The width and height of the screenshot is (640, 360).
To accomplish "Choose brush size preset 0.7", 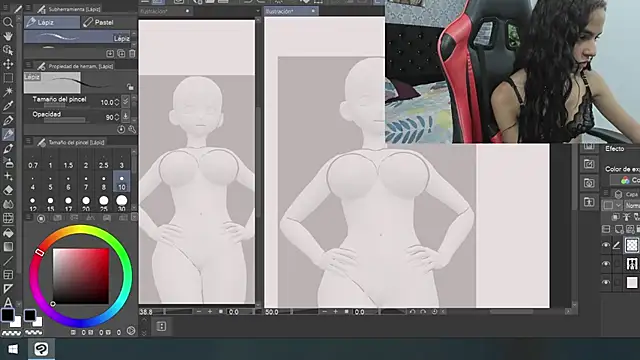I will 33,162.
